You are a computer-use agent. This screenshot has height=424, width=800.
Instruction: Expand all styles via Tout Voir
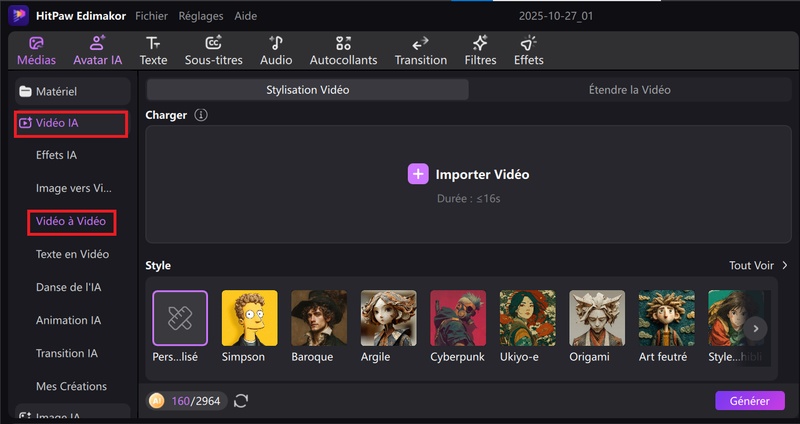(758, 265)
